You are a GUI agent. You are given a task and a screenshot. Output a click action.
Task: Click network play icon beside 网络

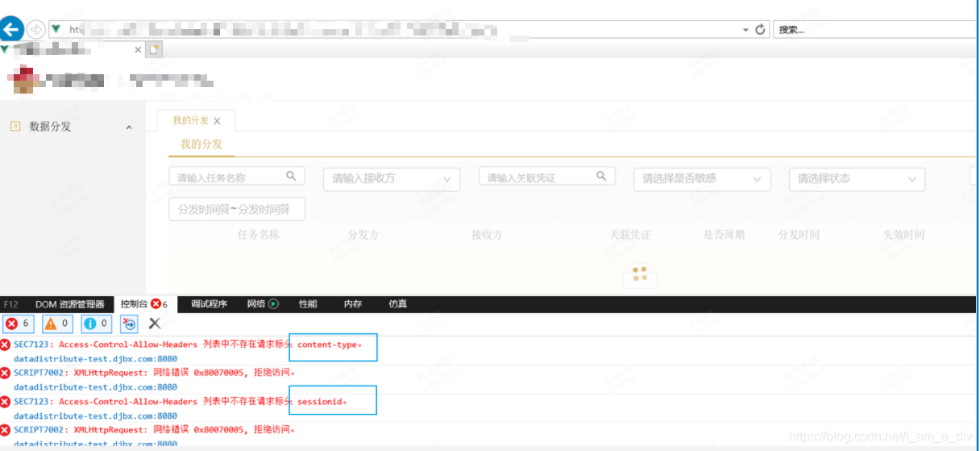coord(273,304)
